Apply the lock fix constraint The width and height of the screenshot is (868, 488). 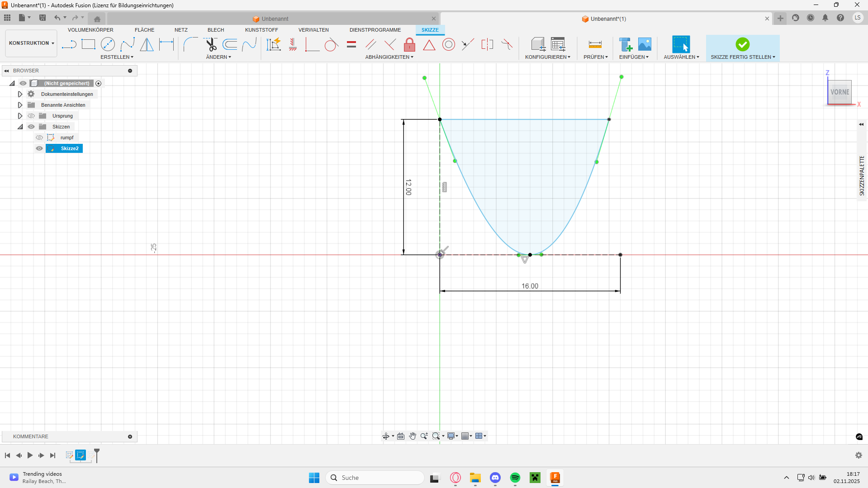[409, 44]
